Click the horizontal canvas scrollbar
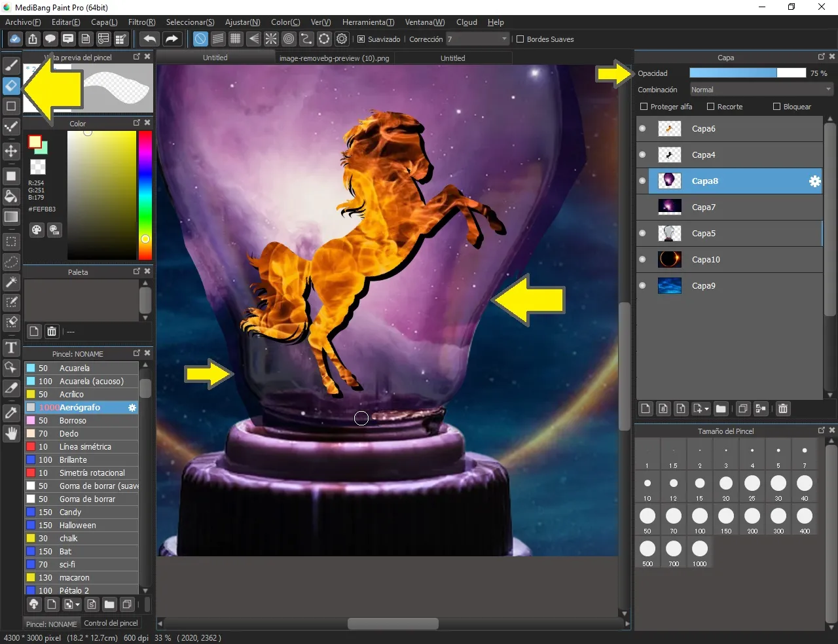 (x=393, y=624)
